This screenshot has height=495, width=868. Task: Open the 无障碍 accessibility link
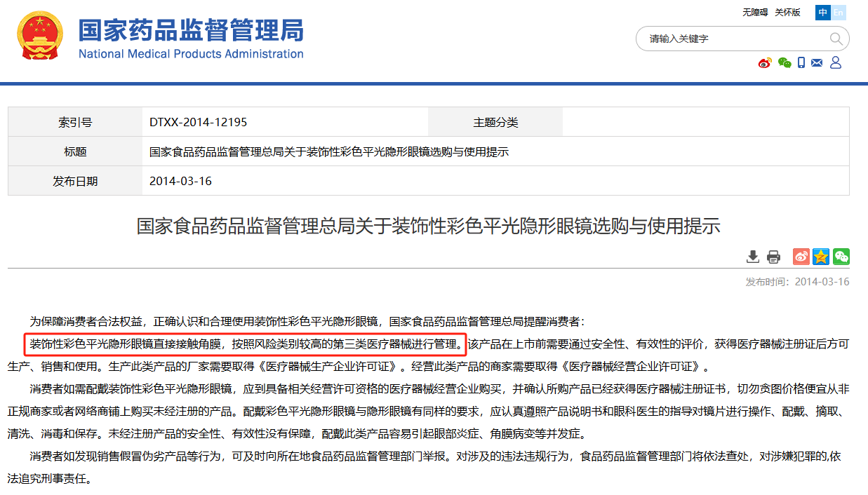click(x=755, y=13)
